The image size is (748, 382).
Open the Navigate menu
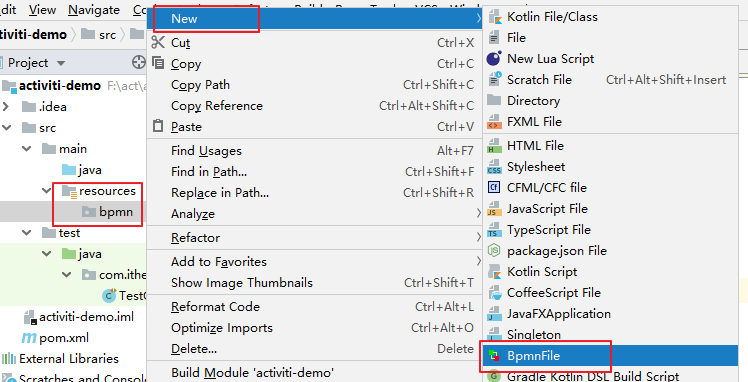(94, 10)
